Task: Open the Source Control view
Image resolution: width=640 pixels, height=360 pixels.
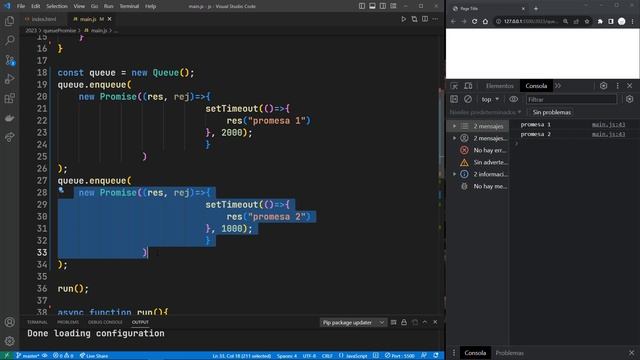Action: pos(9,60)
